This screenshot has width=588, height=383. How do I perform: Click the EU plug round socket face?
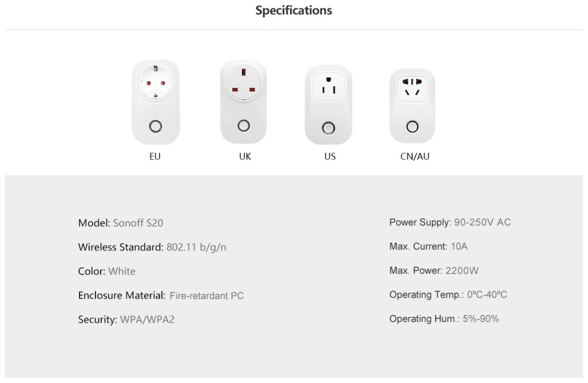[156, 82]
